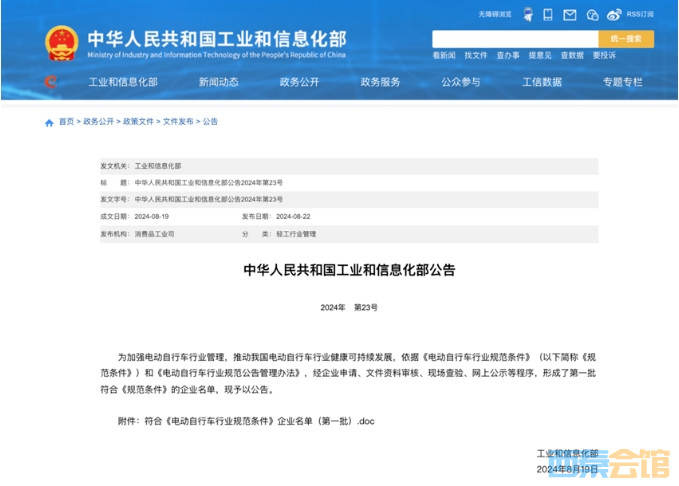Select the 查数据 quick link
The image size is (679, 486).
pyautogui.click(x=572, y=55)
